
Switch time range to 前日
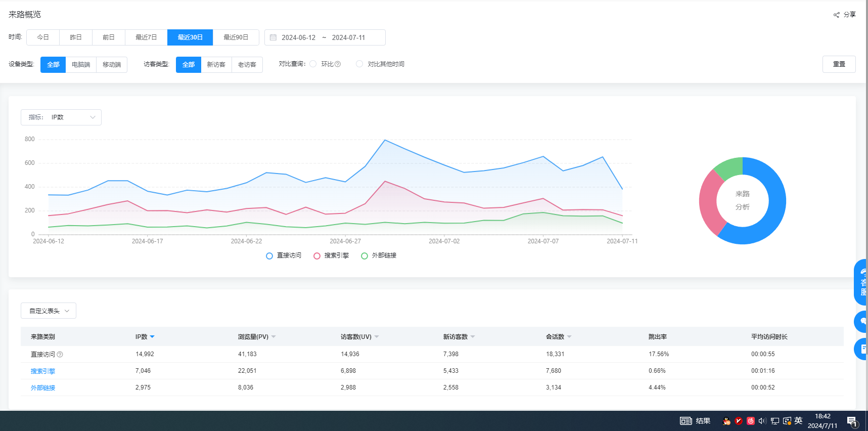(x=109, y=37)
